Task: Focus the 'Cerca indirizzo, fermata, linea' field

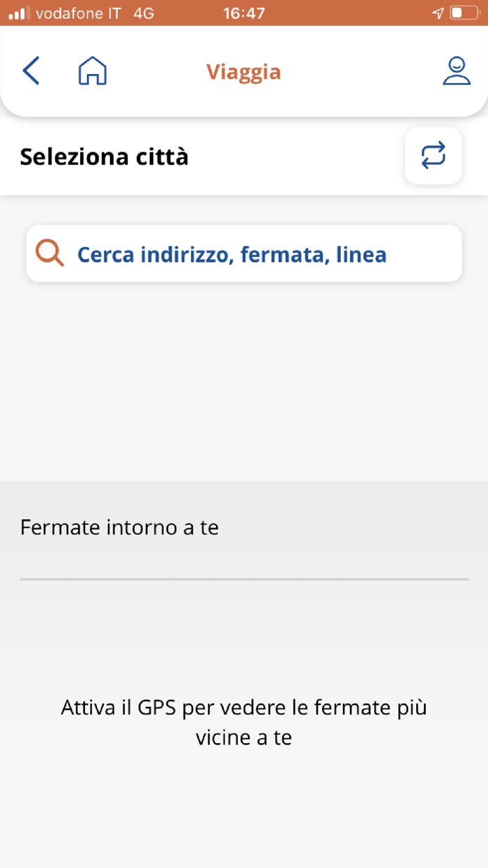Action: pyautogui.click(x=244, y=254)
